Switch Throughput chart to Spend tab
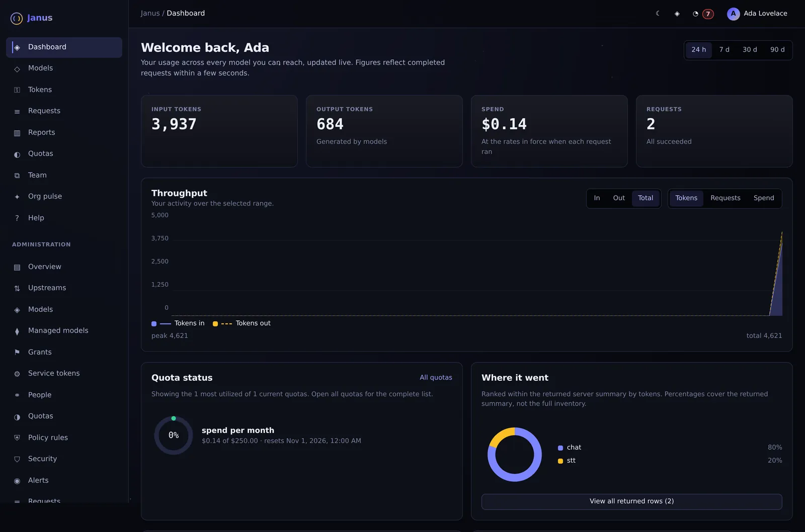Viewport: 805px width, 532px height. [x=764, y=198]
